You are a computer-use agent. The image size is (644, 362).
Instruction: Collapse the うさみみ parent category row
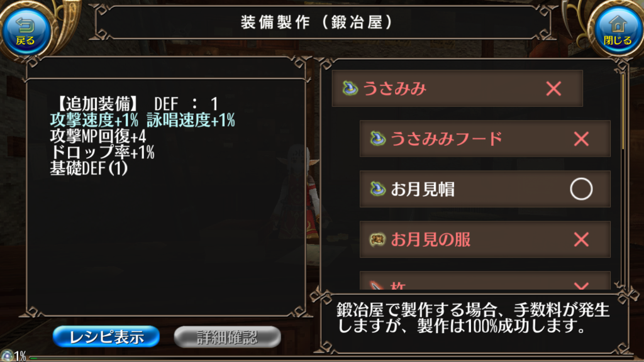[x=457, y=88]
